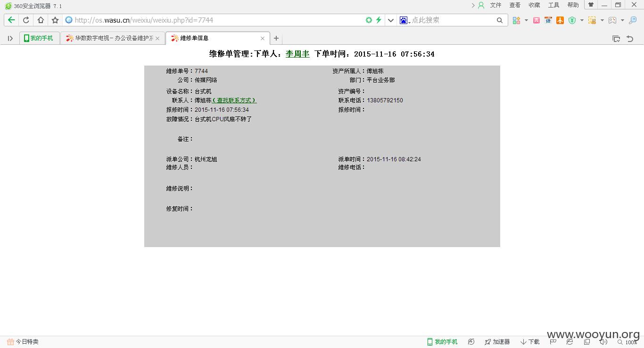This screenshot has height=348, width=644.
Task: Close the 维修单信息 tab
Action: (263, 38)
